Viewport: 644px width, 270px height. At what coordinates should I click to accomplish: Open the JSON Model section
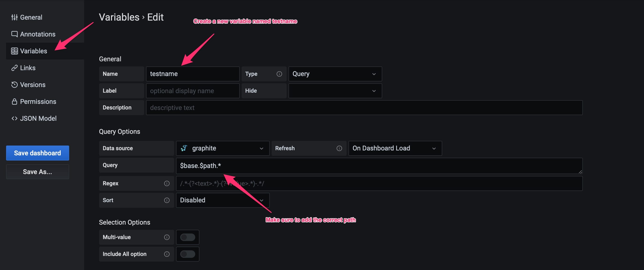[38, 118]
